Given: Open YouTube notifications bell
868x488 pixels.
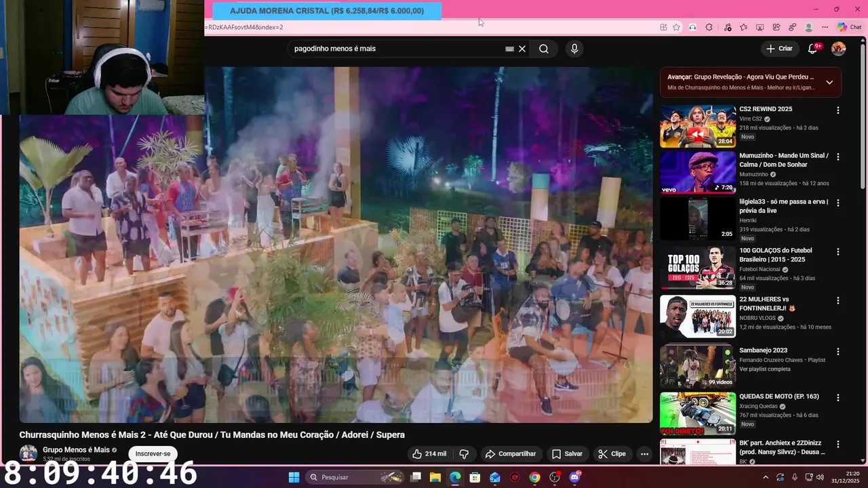Looking at the screenshot, I should (x=813, y=49).
